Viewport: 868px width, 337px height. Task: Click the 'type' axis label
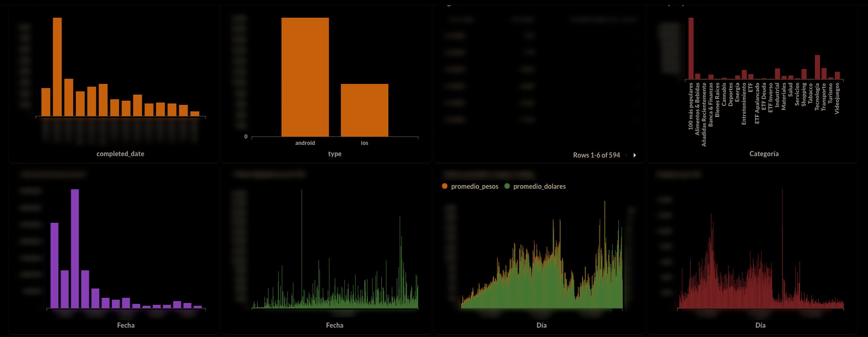coord(334,154)
